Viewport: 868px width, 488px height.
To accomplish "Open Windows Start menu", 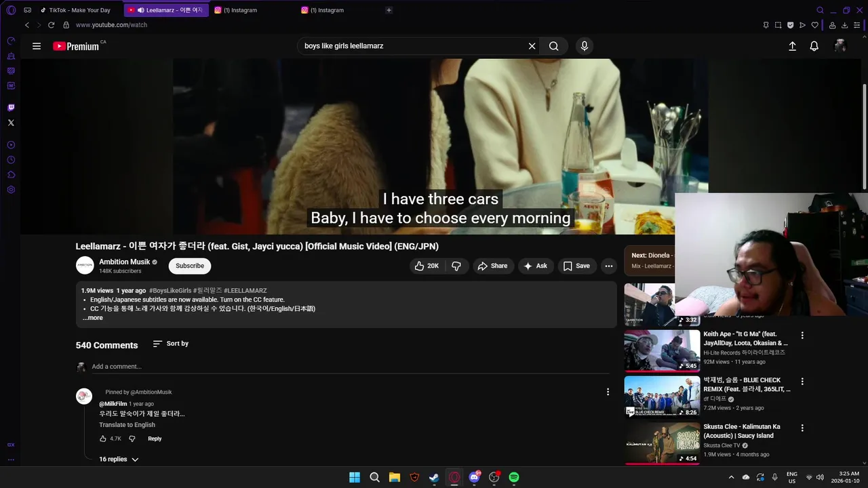I will 355,477.
